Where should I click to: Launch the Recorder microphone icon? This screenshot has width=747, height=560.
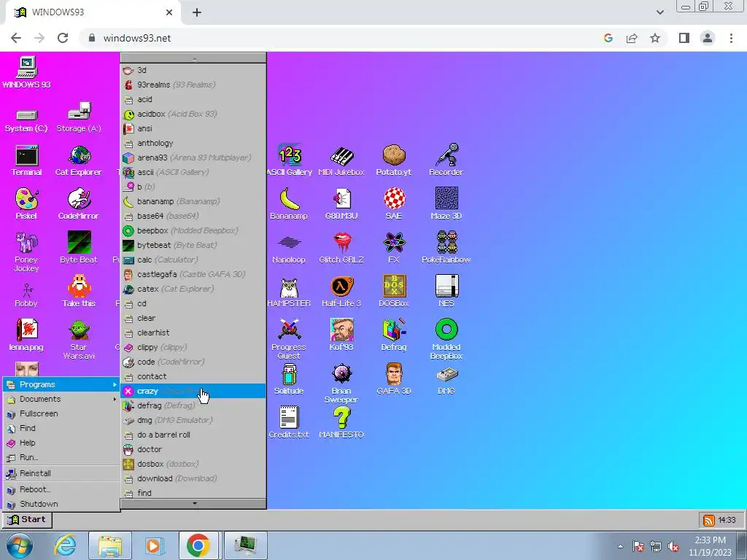click(x=446, y=160)
